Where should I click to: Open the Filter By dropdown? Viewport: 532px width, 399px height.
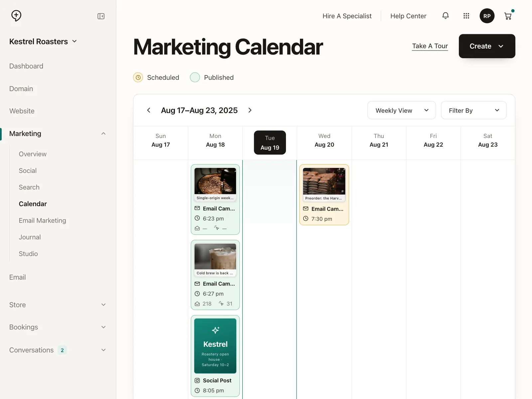pyautogui.click(x=473, y=110)
